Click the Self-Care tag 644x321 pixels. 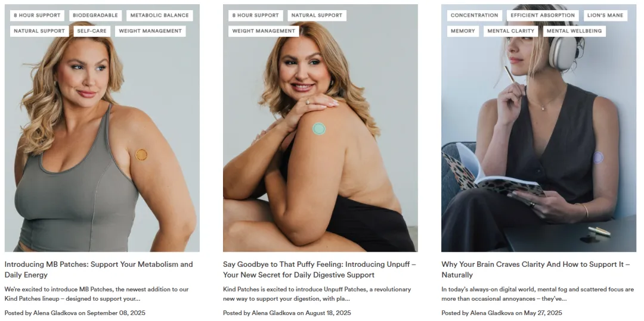[x=92, y=31]
